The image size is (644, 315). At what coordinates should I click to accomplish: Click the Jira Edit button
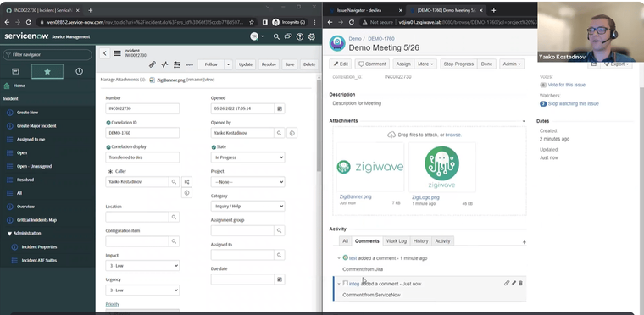click(341, 64)
